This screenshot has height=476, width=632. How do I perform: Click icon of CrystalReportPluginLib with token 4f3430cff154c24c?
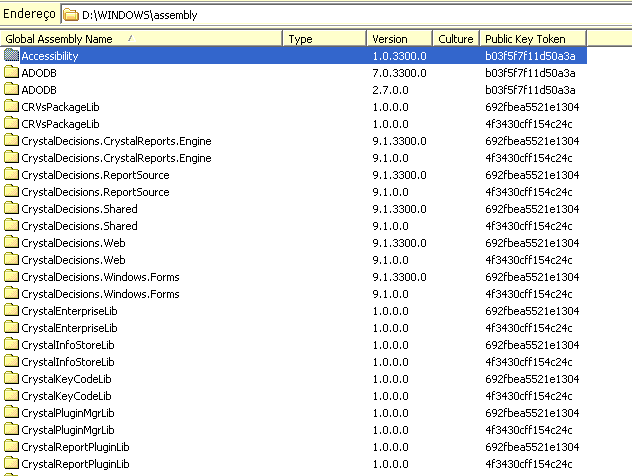(x=11, y=464)
